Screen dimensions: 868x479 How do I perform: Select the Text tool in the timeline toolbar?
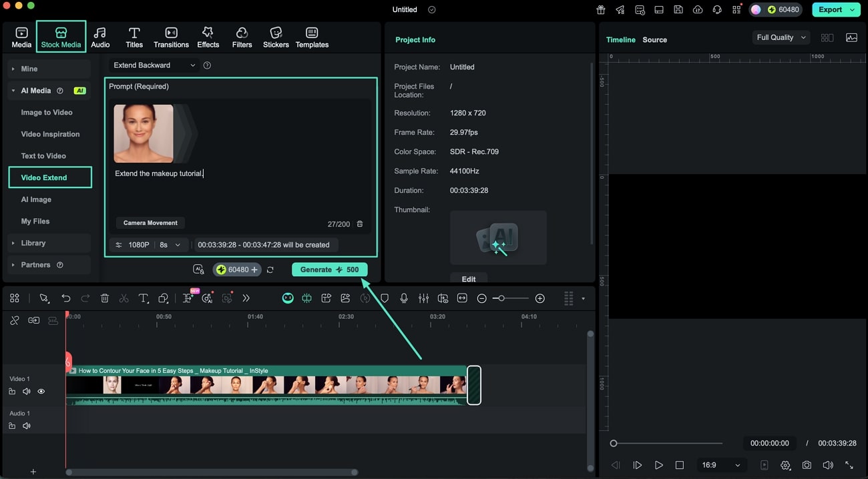[x=143, y=298]
